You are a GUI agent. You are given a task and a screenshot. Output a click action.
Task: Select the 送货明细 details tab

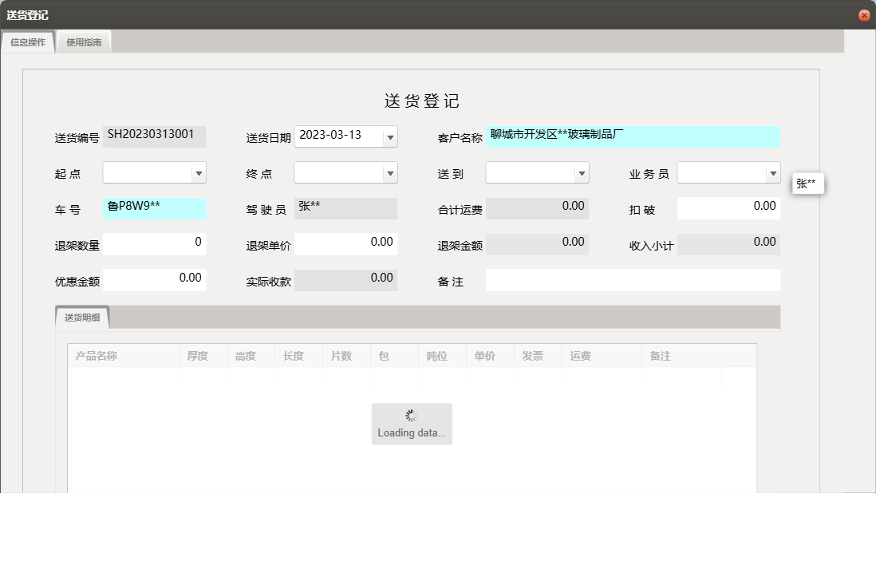tap(81, 316)
